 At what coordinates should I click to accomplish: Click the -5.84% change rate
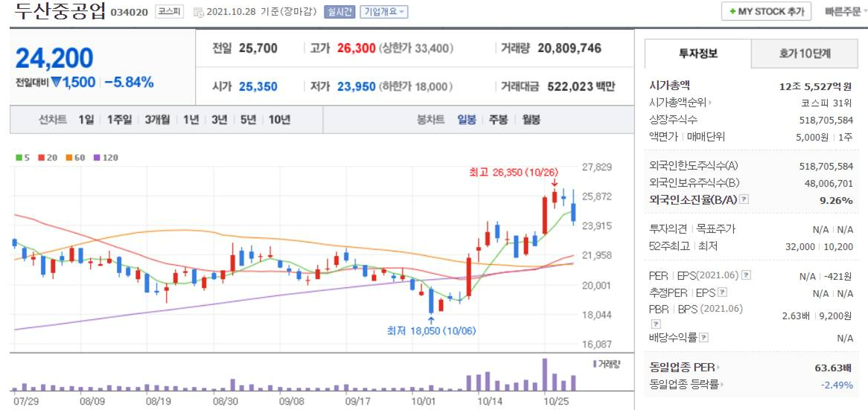[129, 83]
